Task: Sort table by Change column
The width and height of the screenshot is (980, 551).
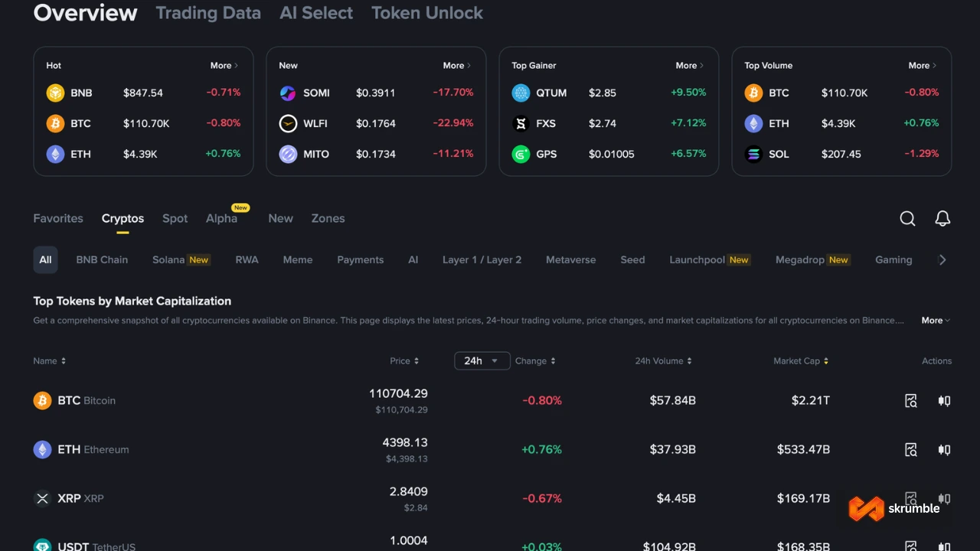Action: pyautogui.click(x=535, y=360)
